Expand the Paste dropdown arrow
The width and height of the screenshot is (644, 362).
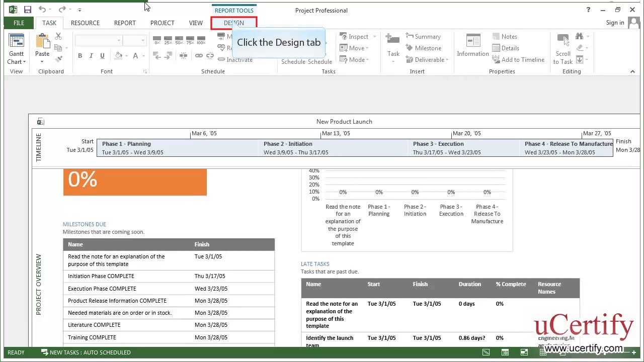42,62
